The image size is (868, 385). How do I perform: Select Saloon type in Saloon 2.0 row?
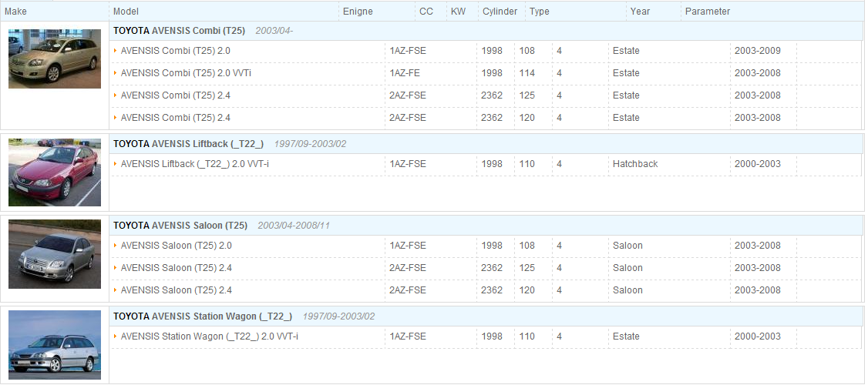point(627,246)
